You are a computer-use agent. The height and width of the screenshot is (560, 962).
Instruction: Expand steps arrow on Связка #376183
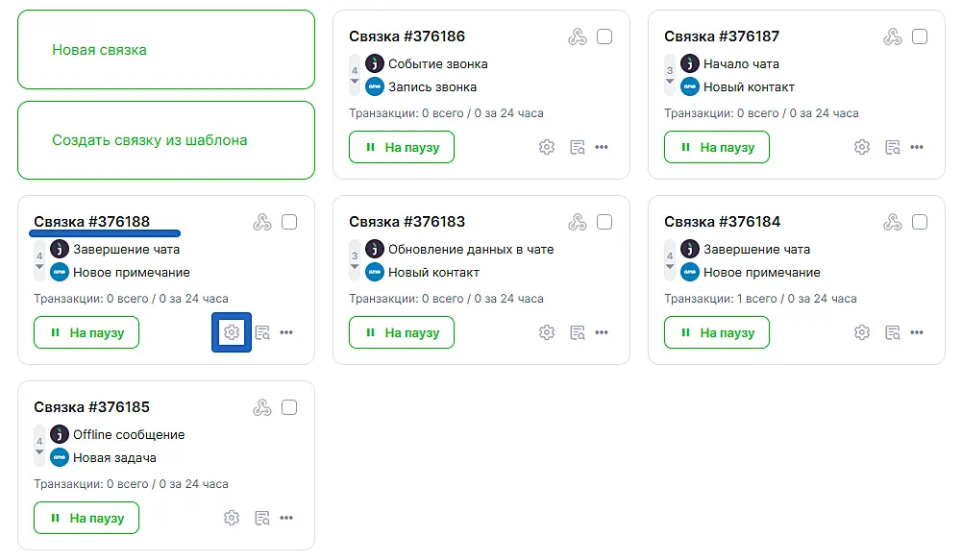point(355,267)
